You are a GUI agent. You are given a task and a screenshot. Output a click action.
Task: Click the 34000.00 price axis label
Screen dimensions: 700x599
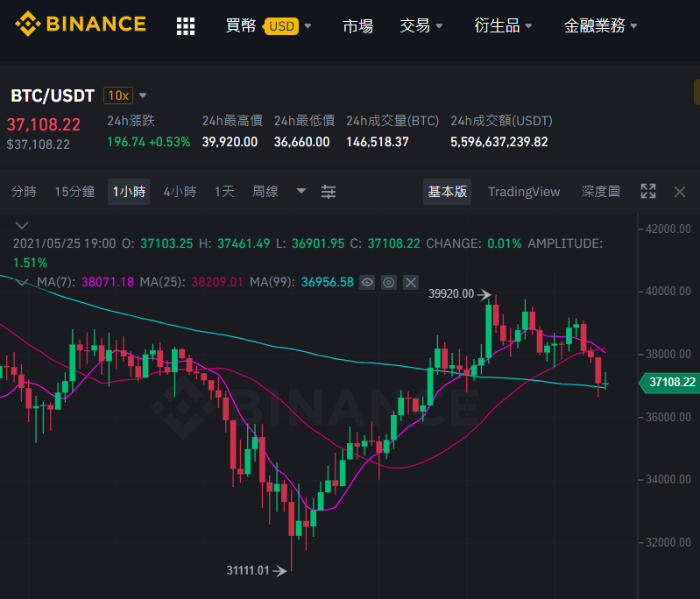pos(668,479)
